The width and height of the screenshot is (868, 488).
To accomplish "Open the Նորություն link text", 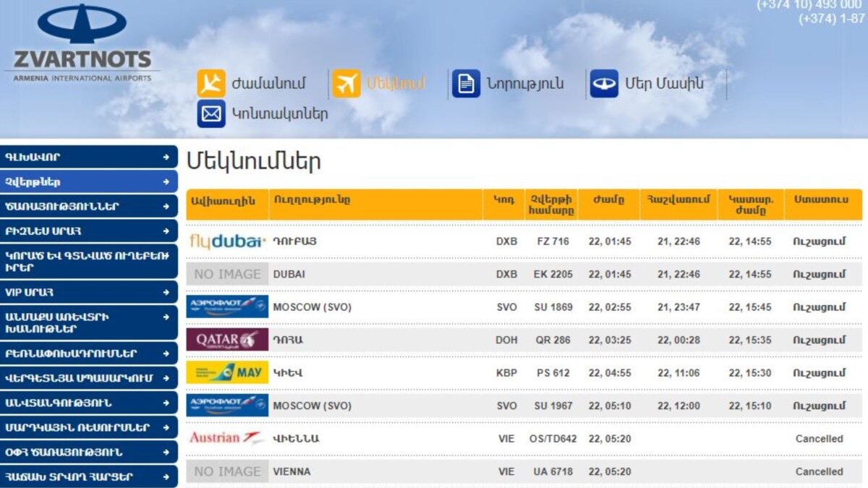I will (524, 84).
